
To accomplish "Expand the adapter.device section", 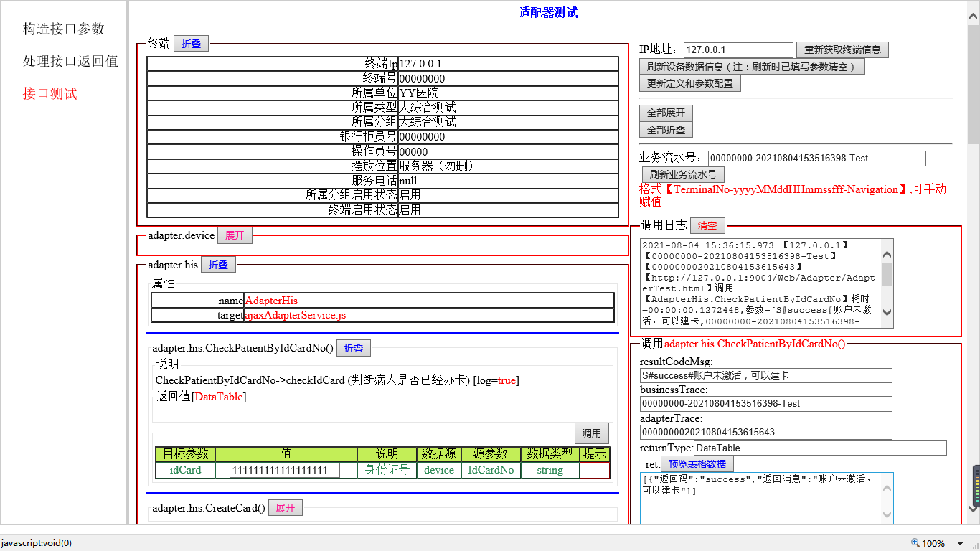I will point(235,235).
